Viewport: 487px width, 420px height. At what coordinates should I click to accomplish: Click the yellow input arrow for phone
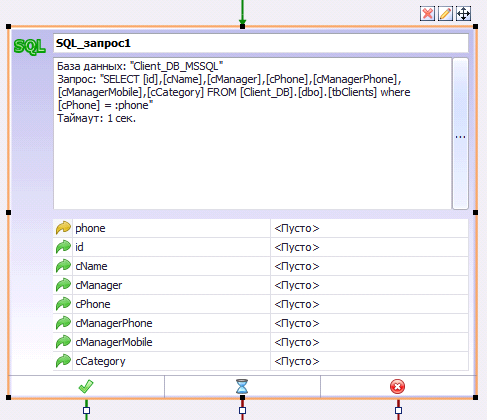[x=63, y=228]
